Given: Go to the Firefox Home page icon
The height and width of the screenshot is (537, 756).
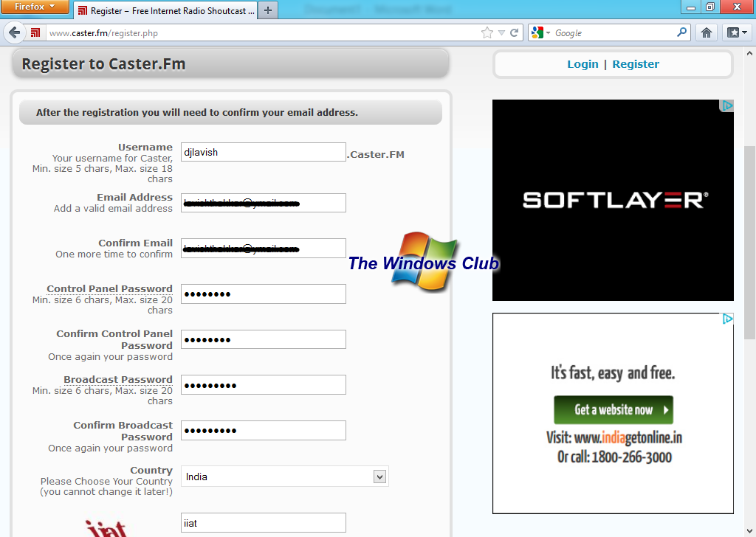Looking at the screenshot, I should tap(707, 32).
